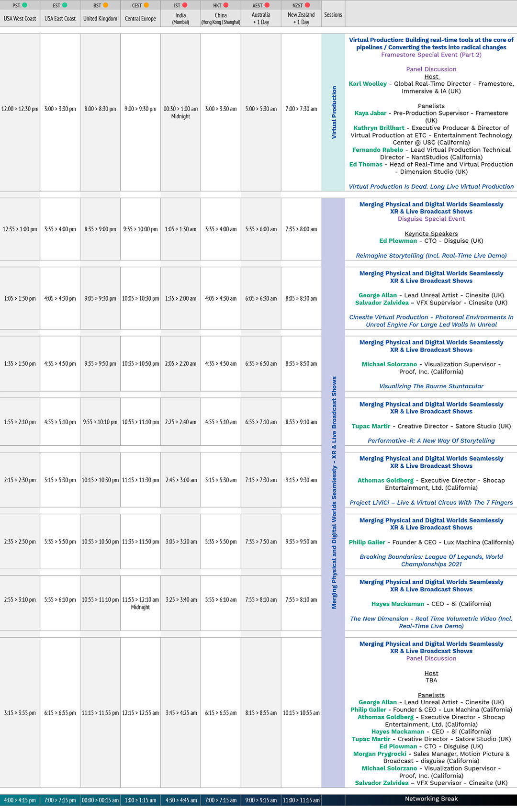This screenshot has height=812, width=517.
Task: Select the 10:35 > 10:50 pm CEST cell
Action: [x=140, y=364]
